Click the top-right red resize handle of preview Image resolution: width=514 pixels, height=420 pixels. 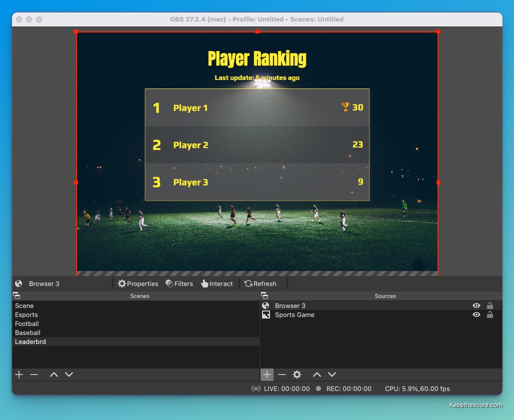[438, 31]
